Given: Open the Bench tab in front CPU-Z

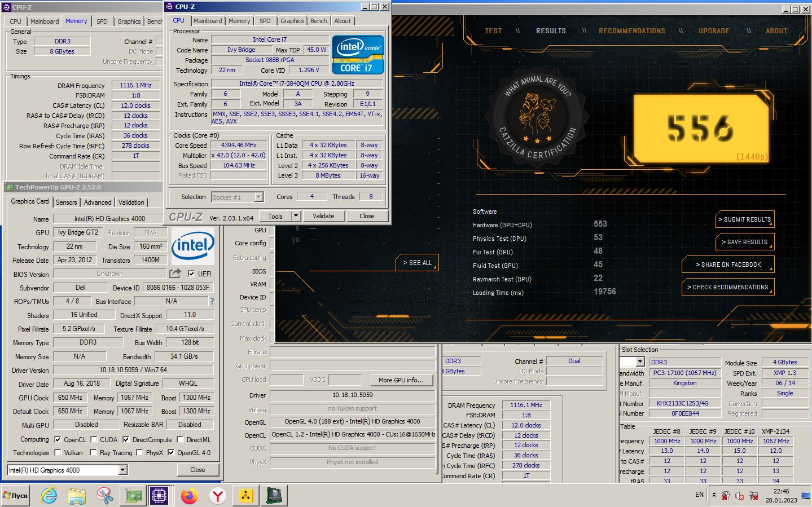Looking at the screenshot, I should [319, 21].
